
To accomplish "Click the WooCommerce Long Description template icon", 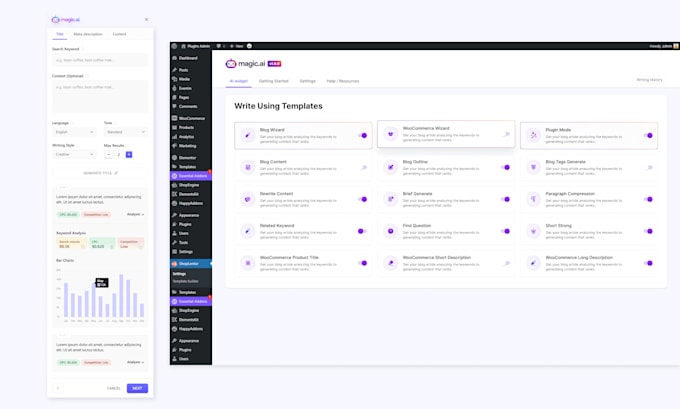I will point(533,263).
